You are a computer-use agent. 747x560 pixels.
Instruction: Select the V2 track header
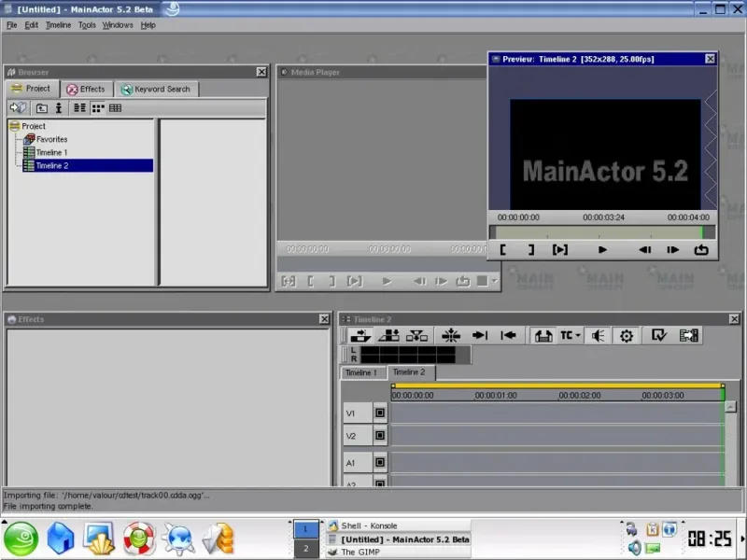pos(358,435)
